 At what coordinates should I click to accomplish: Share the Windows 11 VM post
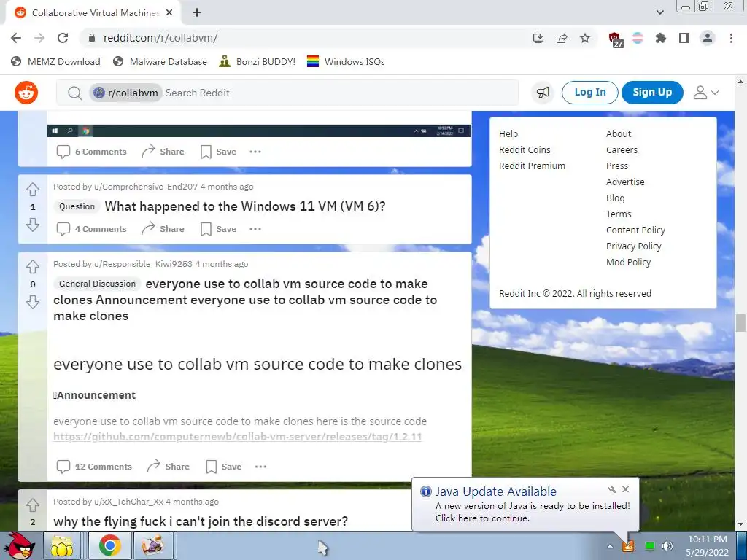tap(163, 229)
